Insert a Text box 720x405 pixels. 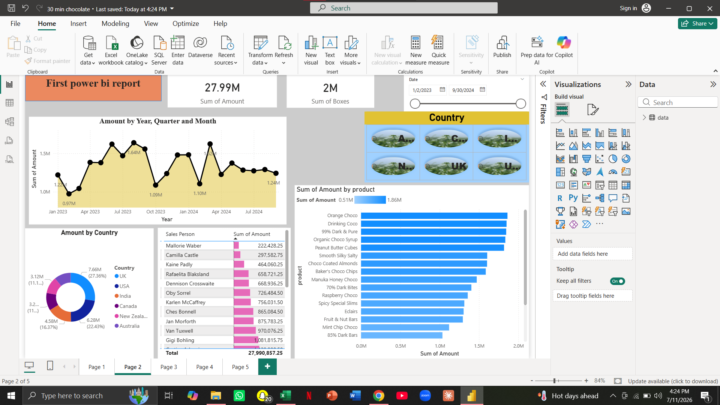330,51
